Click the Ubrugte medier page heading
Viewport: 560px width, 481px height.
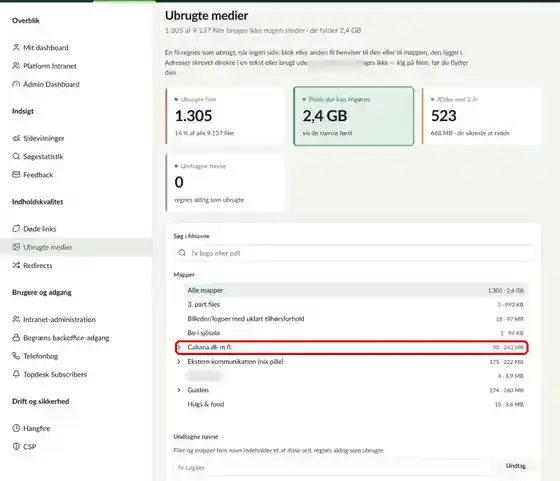pos(206,15)
